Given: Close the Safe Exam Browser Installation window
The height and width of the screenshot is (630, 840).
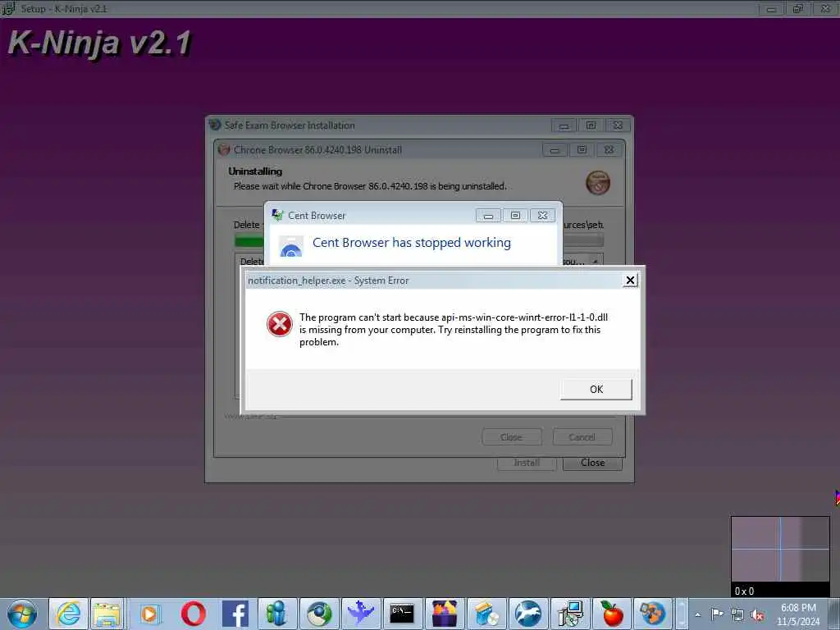Looking at the screenshot, I should [x=619, y=126].
